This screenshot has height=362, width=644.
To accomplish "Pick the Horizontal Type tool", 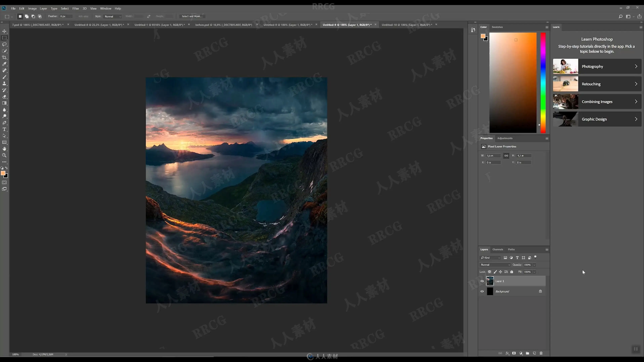I will [x=4, y=129].
